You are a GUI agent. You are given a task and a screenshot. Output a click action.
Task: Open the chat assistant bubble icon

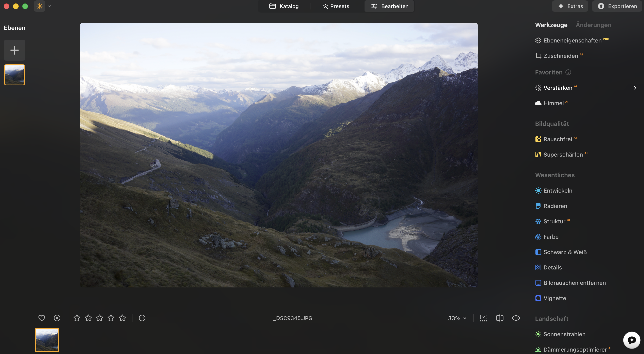coord(632,340)
